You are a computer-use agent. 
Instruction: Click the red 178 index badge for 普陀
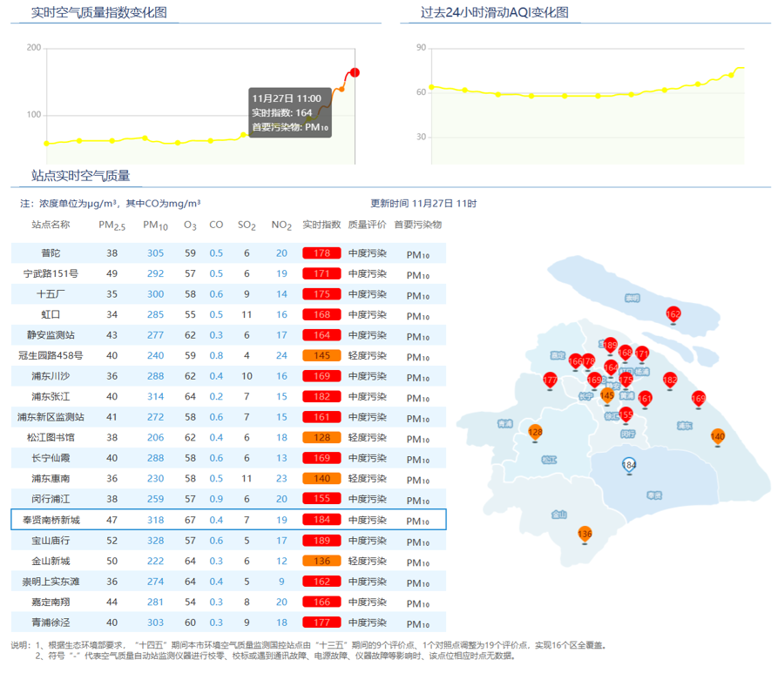tap(321, 253)
